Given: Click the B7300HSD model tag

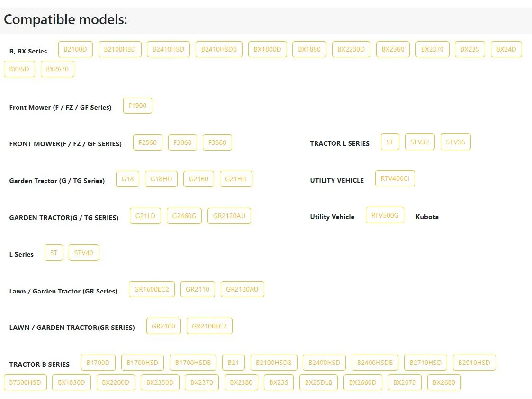Looking at the screenshot, I should 25,382.
